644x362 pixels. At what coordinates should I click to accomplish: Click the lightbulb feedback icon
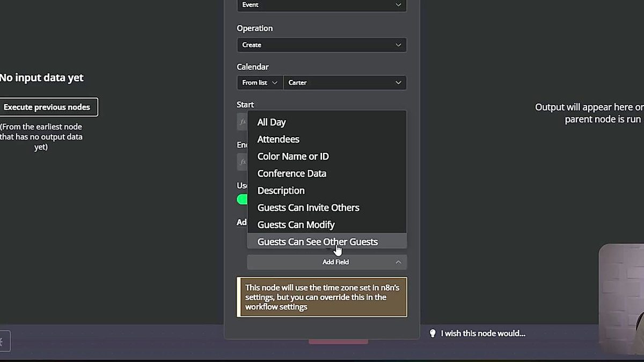click(x=433, y=333)
